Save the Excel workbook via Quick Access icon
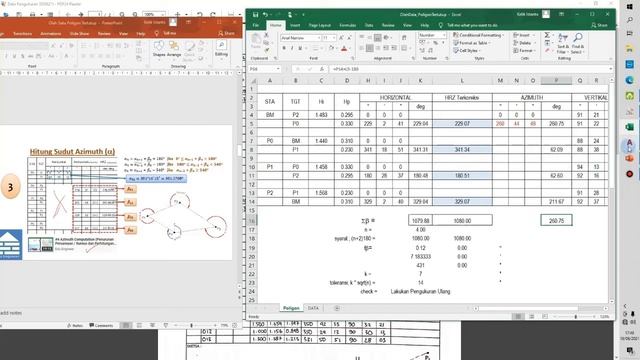640x360 pixels. 255,15
